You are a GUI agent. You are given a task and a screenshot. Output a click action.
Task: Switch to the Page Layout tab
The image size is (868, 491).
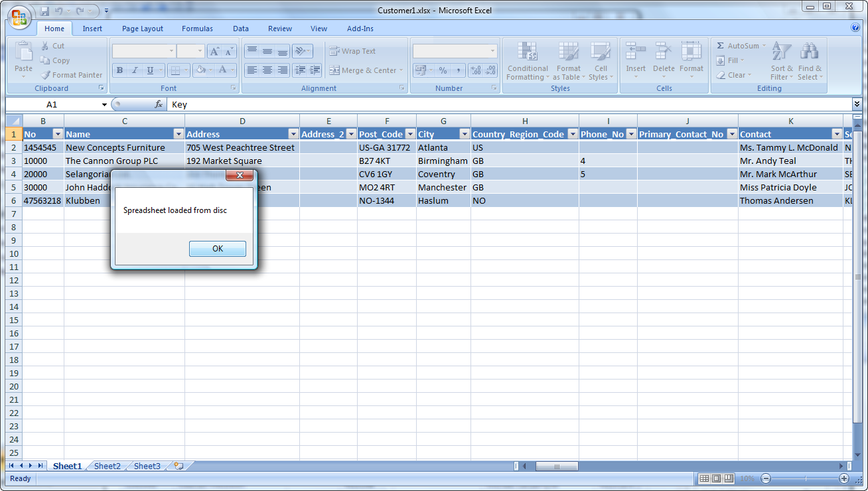pos(143,29)
